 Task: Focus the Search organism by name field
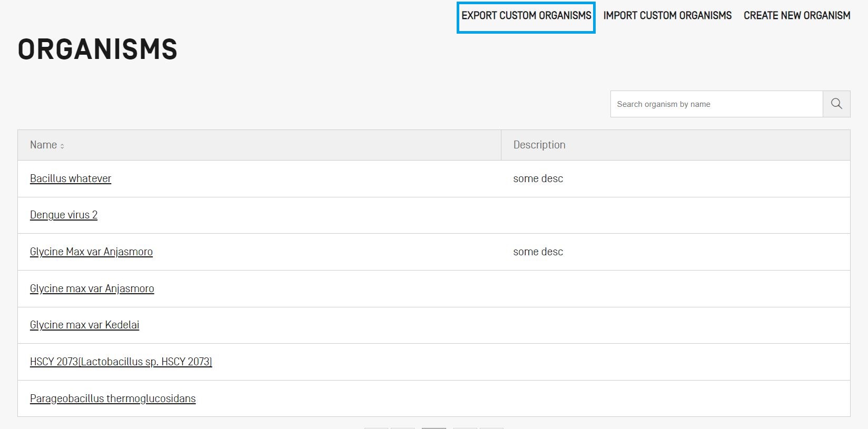(716, 104)
